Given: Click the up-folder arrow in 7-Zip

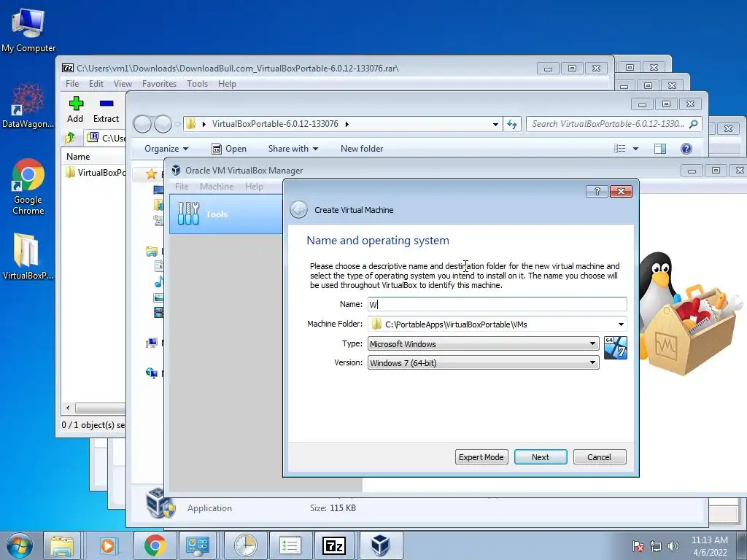Looking at the screenshot, I should (x=70, y=138).
